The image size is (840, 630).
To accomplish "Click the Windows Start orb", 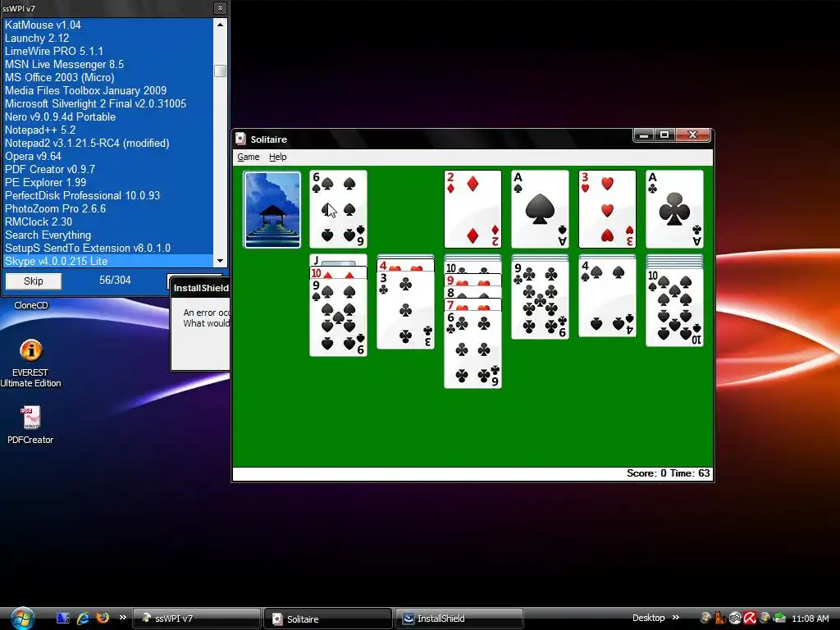I will pyautogui.click(x=22, y=619).
